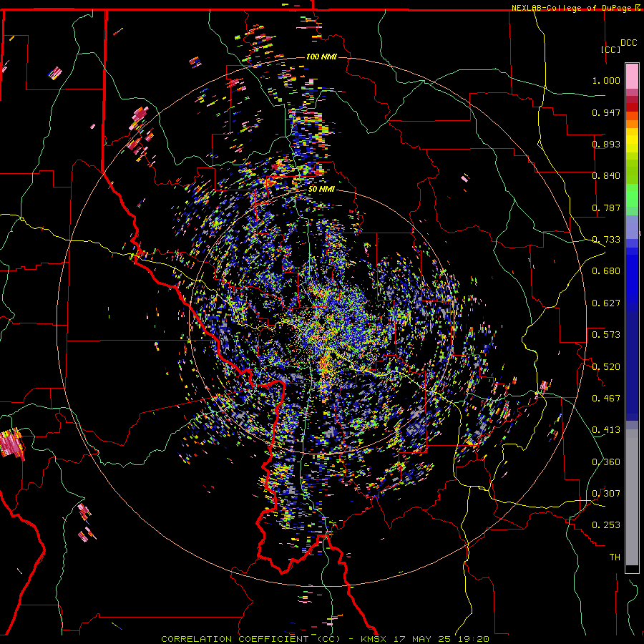Click the 0.520 scale value
Image resolution: width=644 pixels, height=644 pixels.
[606, 367]
